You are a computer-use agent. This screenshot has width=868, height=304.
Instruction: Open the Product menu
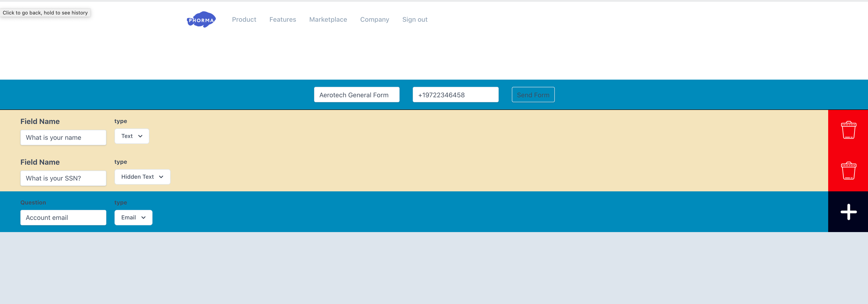[x=244, y=19]
